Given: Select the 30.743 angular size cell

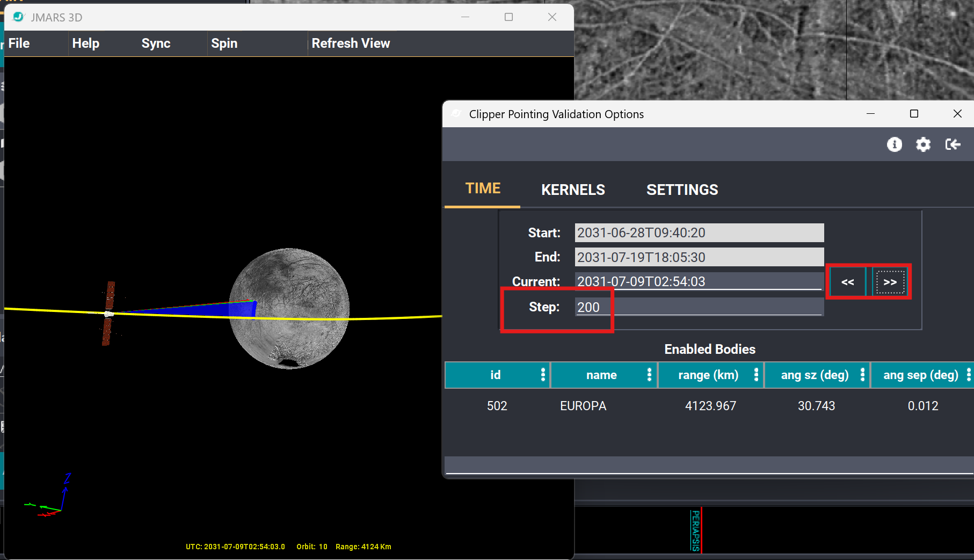Looking at the screenshot, I should coord(816,406).
